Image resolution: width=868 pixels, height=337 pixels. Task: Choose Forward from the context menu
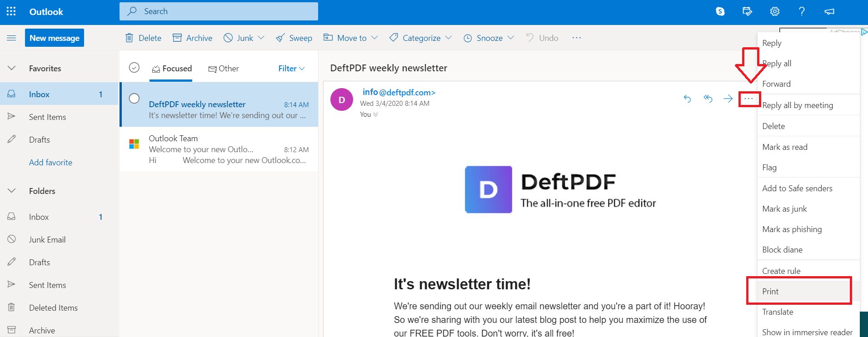click(808, 84)
